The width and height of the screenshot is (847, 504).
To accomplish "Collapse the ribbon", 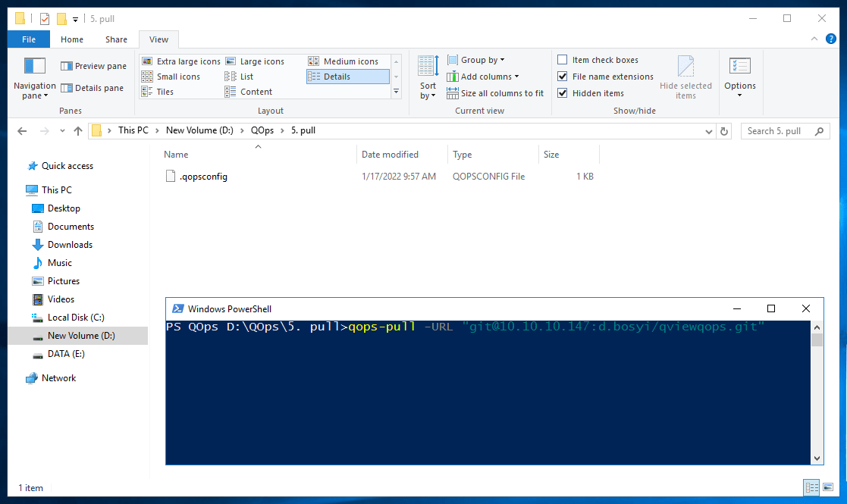I will (814, 39).
